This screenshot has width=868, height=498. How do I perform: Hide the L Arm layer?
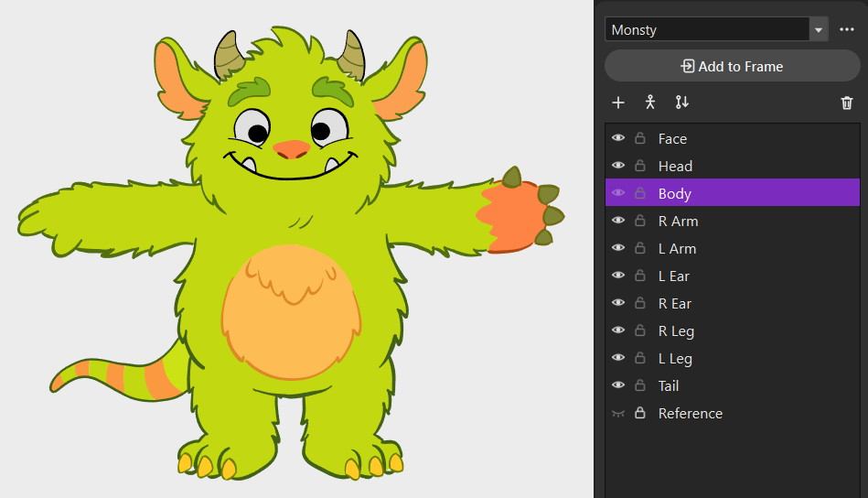pos(618,247)
